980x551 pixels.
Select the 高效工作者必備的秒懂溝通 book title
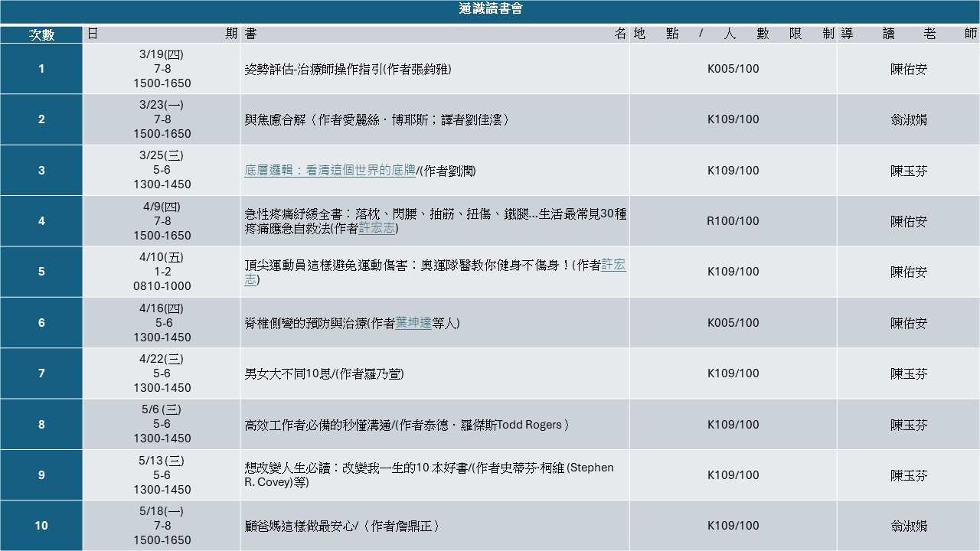[x=407, y=425]
